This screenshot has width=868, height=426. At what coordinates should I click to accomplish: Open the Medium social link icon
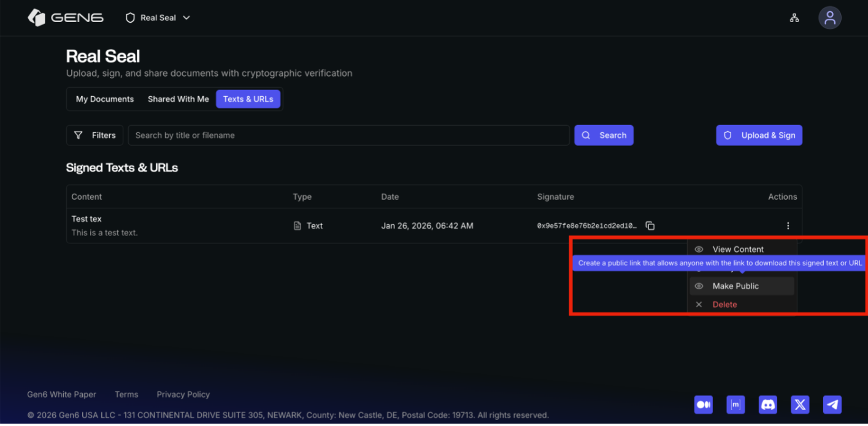click(703, 405)
